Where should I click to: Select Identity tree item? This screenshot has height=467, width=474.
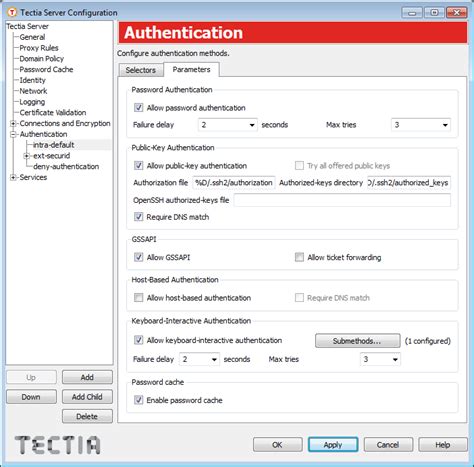(32, 80)
